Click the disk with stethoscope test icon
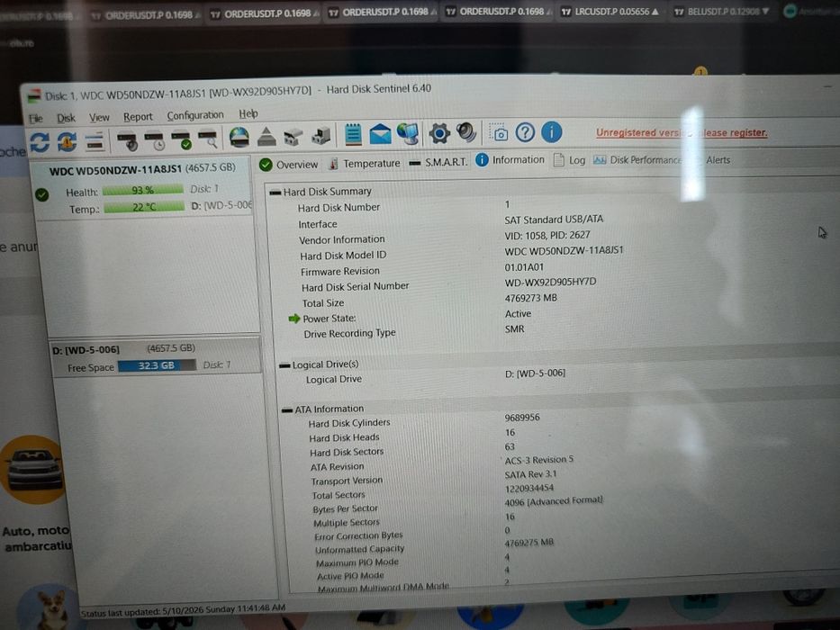The width and height of the screenshot is (840, 630). pyautogui.click(x=128, y=141)
